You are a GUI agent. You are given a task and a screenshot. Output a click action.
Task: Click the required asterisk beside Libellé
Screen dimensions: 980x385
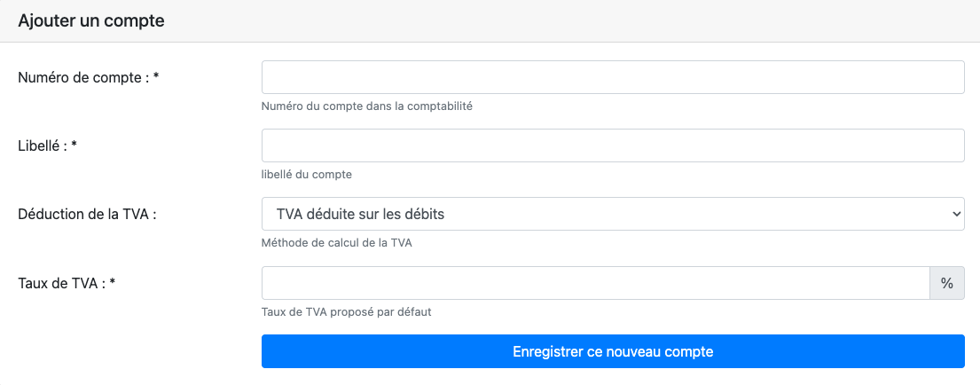(x=74, y=145)
